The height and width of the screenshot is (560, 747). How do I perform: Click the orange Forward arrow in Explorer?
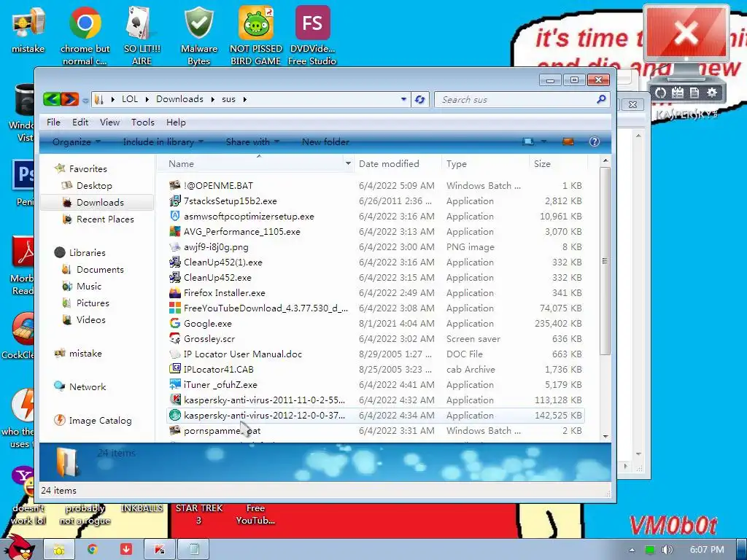click(x=69, y=99)
